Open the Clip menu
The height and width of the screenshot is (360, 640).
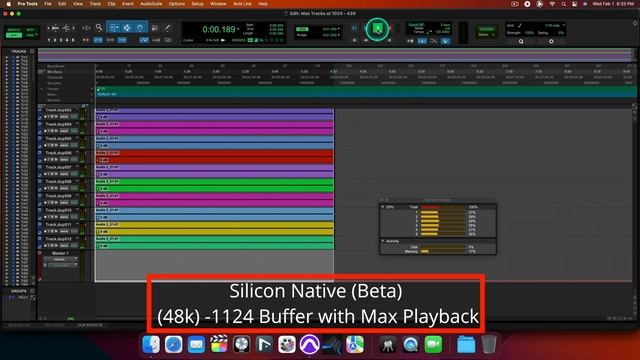pyautogui.click(x=111, y=4)
